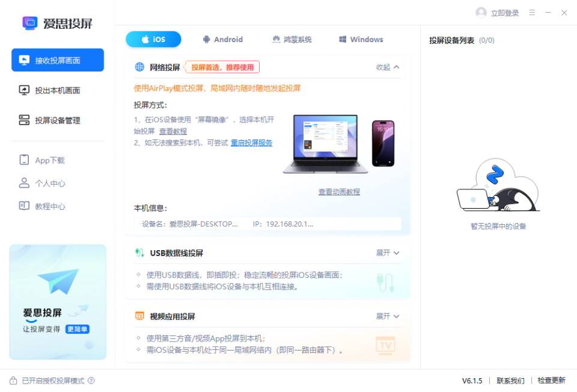Go to App下载 page
Viewport: 577px width, 392px height.
pos(42,160)
